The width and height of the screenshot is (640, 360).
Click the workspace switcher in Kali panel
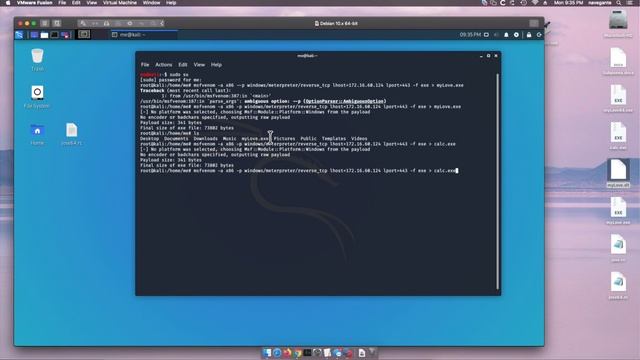pyautogui.click(x=84, y=35)
